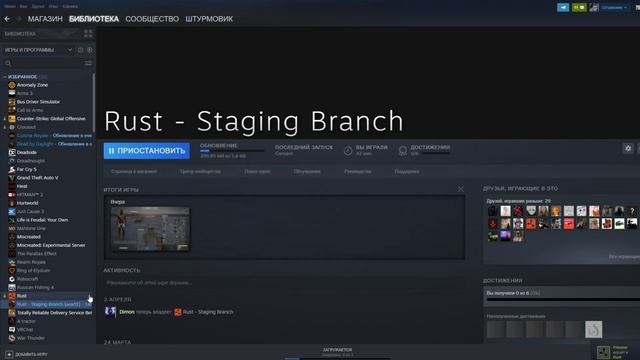Open advanced filter options icon

[88, 63]
